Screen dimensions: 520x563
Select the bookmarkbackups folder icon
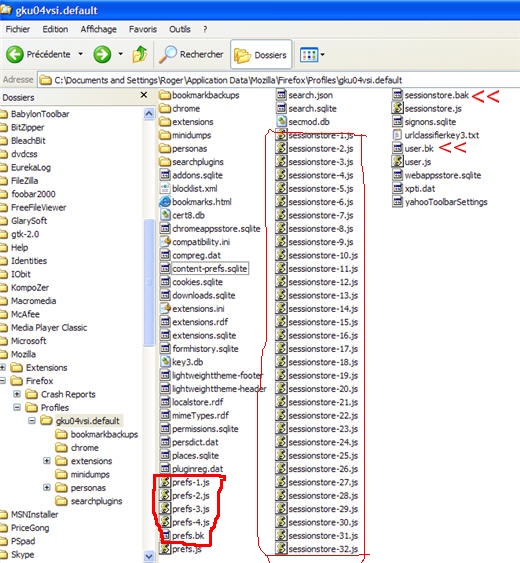coord(165,95)
